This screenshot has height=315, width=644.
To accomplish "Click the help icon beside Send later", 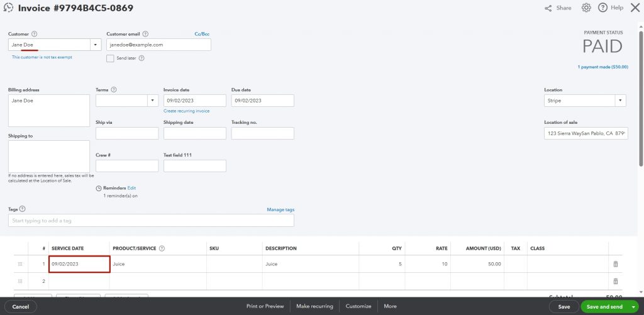I will click(x=142, y=58).
